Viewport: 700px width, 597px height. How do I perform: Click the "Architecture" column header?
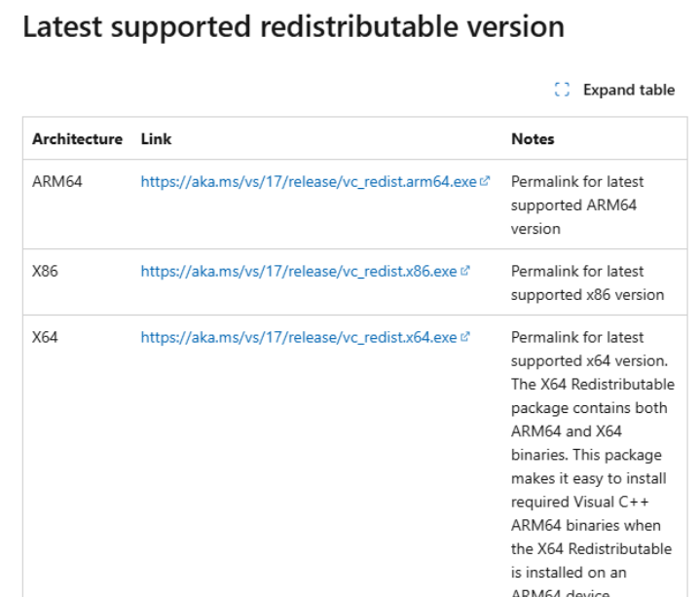tap(77, 139)
